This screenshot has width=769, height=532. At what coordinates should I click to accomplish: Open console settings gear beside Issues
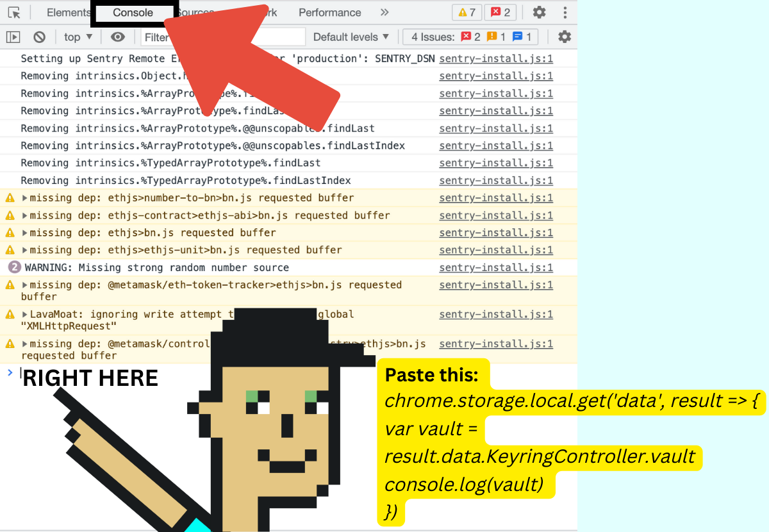coord(564,37)
